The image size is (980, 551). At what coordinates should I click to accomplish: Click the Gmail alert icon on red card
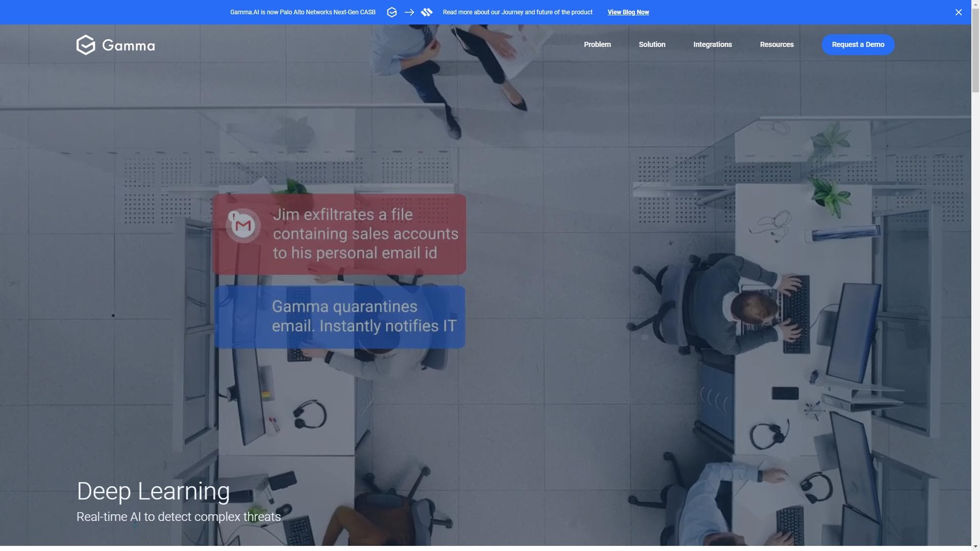[243, 225]
